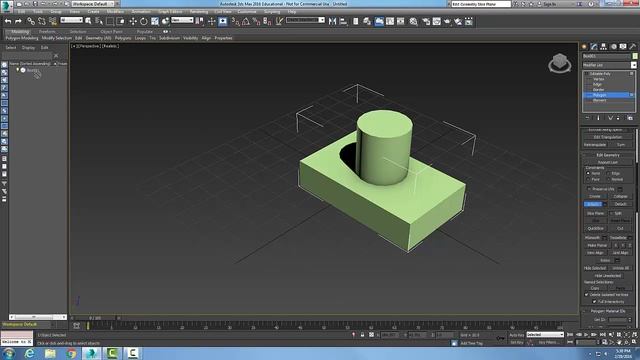Image resolution: width=640 pixels, height=360 pixels.
Task: Open the reference coordinate system dropdown
Action: click(x=182, y=20)
